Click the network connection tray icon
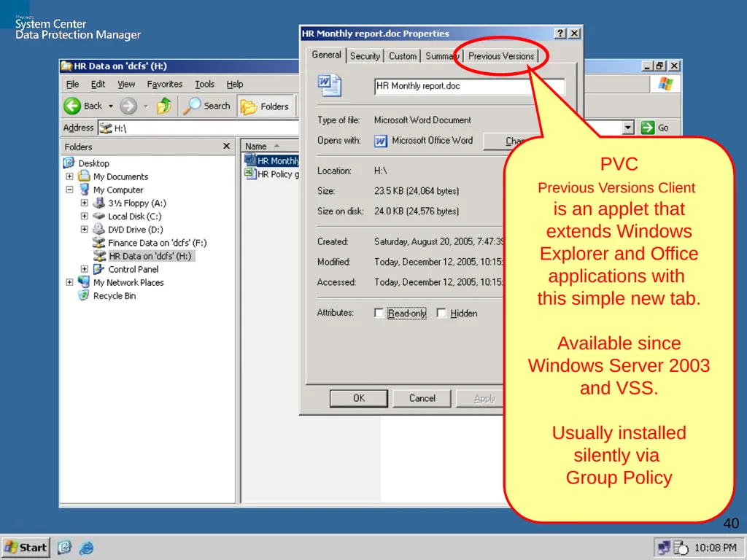This screenshot has height=560, width=747. pos(664,548)
